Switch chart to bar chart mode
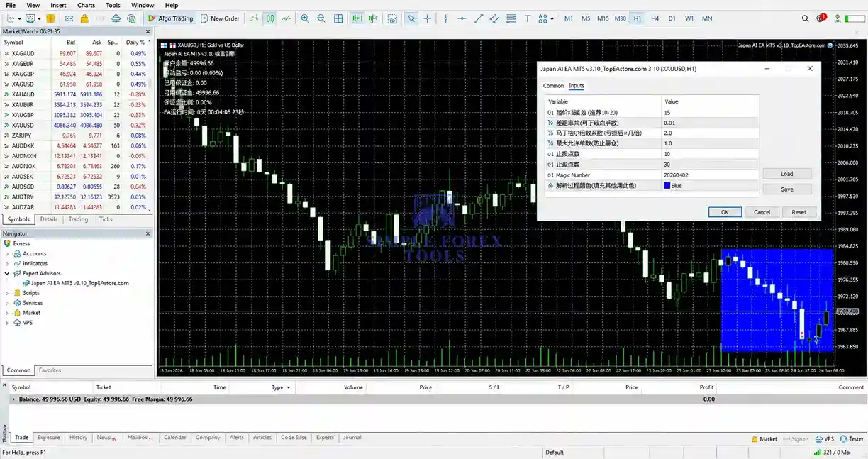Image resolution: width=868 pixels, height=459 pixels. tap(254, 18)
